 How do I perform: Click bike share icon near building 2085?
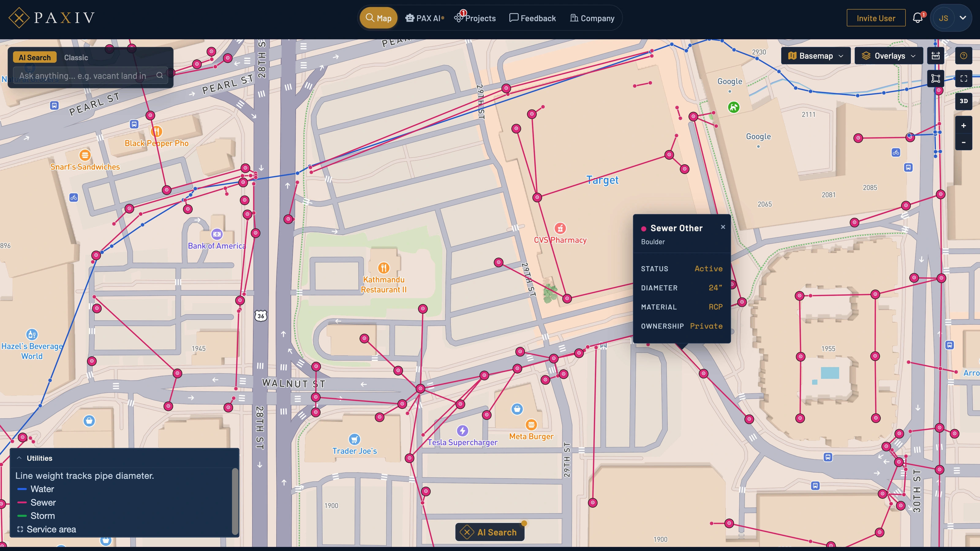pos(896,152)
